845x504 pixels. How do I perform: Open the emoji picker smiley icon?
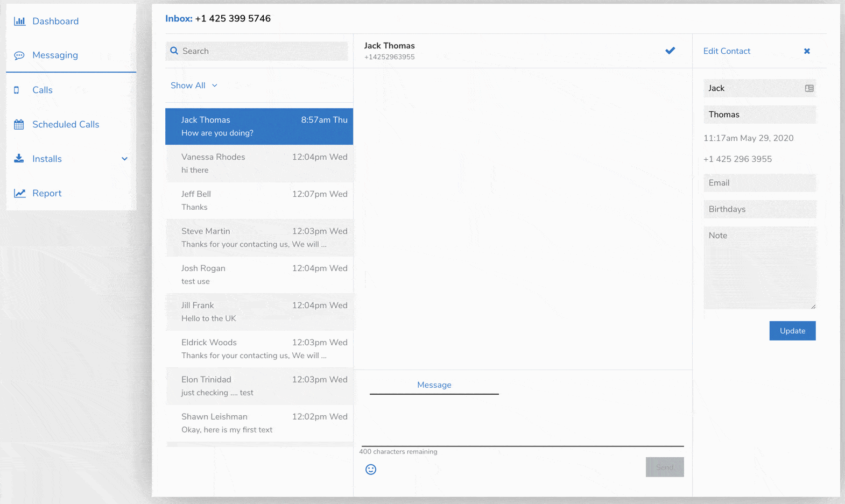(x=371, y=470)
